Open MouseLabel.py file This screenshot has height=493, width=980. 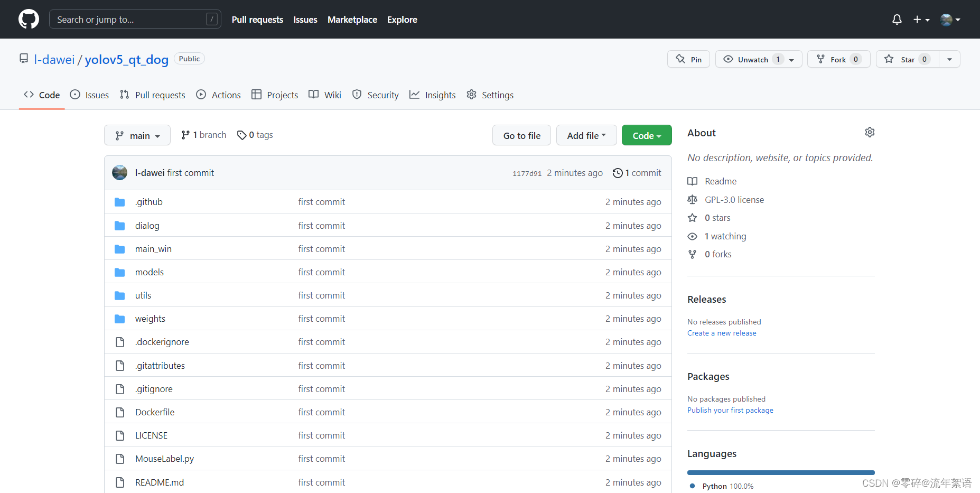point(164,459)
